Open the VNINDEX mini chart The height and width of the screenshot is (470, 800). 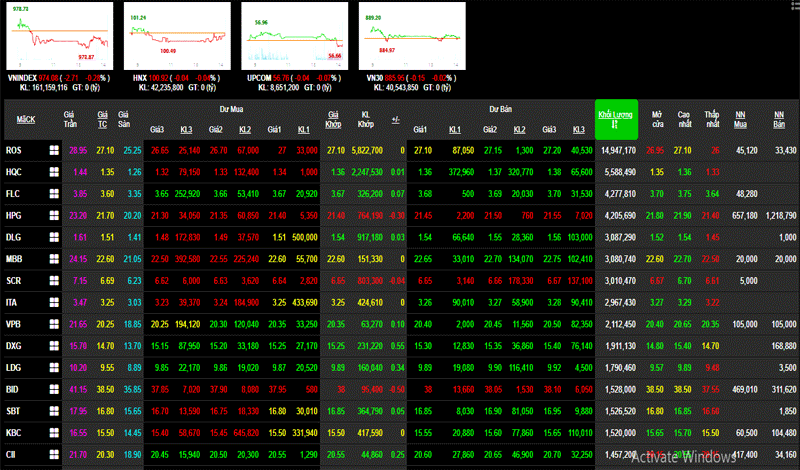60,36
